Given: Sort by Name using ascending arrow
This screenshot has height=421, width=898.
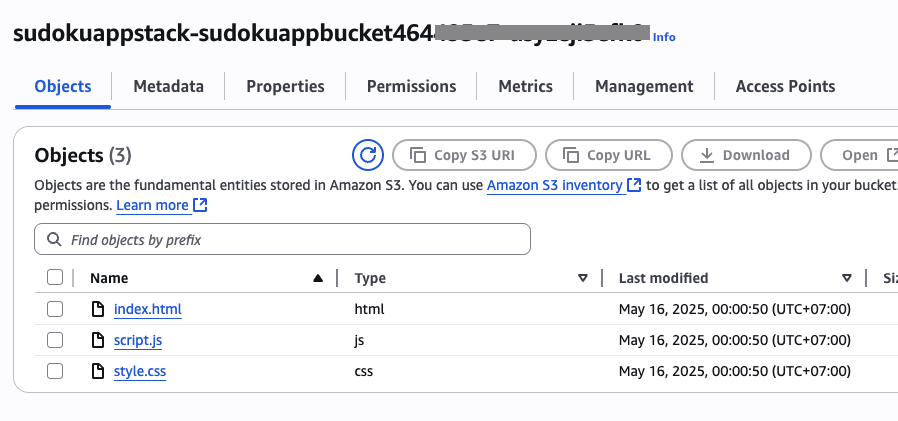Looking at the screenshot, I should tap(318, 278).
